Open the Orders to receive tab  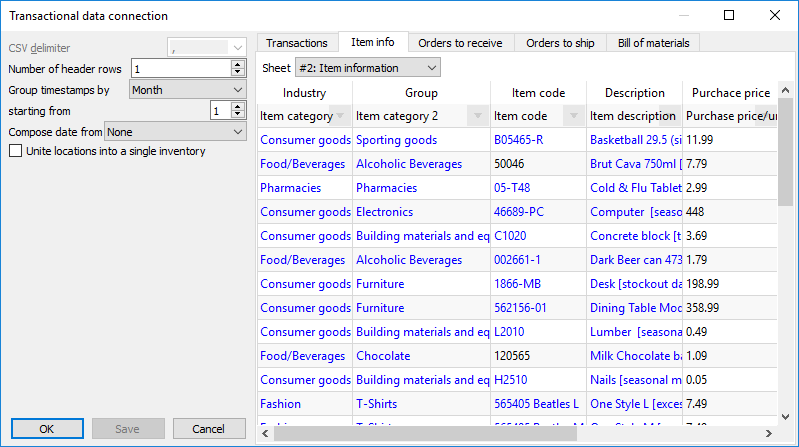[x=461, y=43]
